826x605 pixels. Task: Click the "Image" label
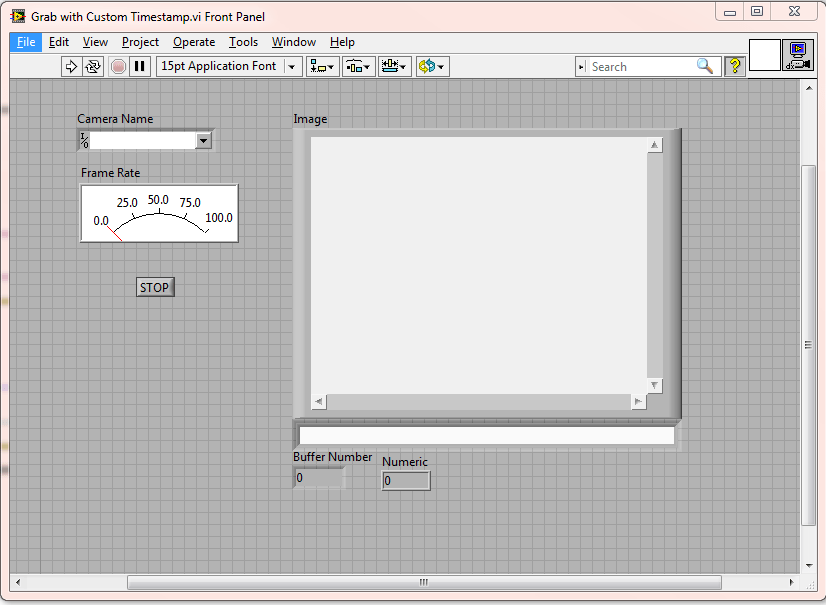[x=310, y=119]
